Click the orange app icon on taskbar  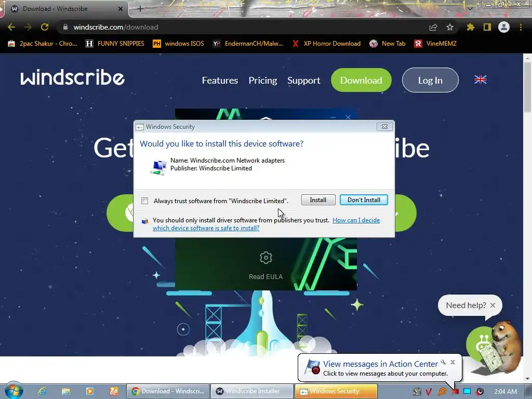point(114,391)
